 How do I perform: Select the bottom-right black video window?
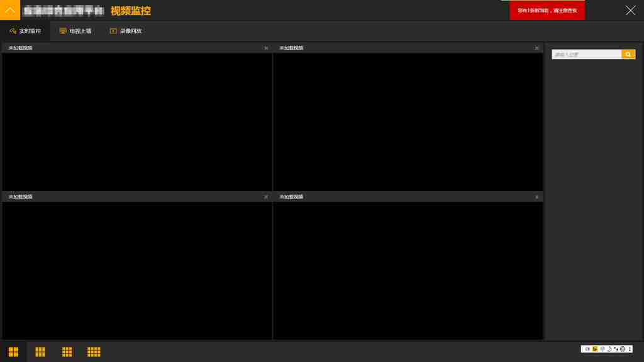point(408,270)
